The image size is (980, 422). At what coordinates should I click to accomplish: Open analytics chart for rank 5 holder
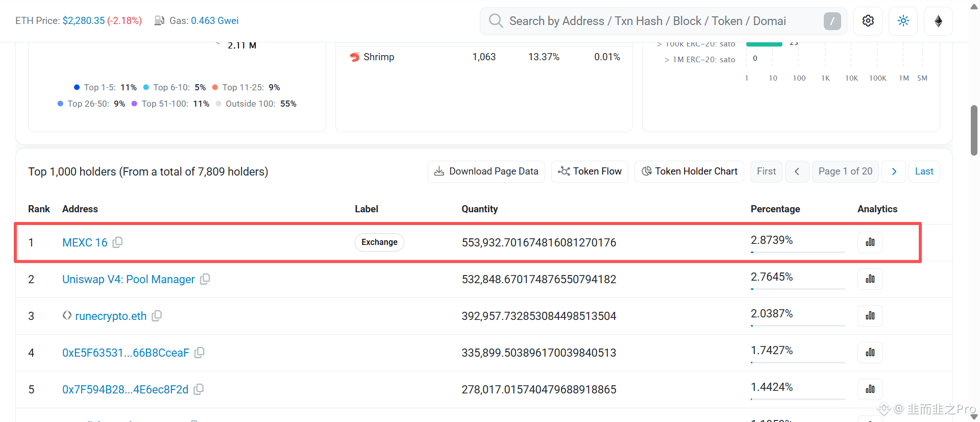pos(870,389)
